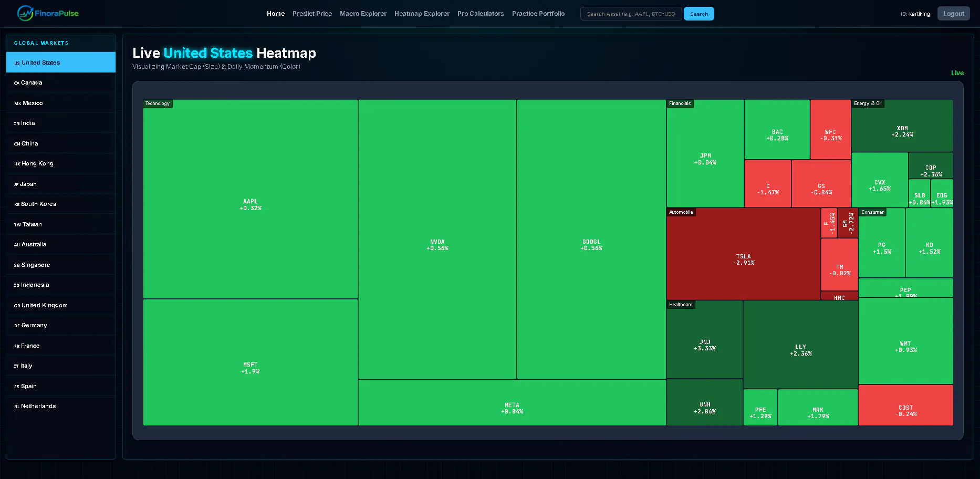Open the Hong Kong market heatmap

(x=61, y=164)
